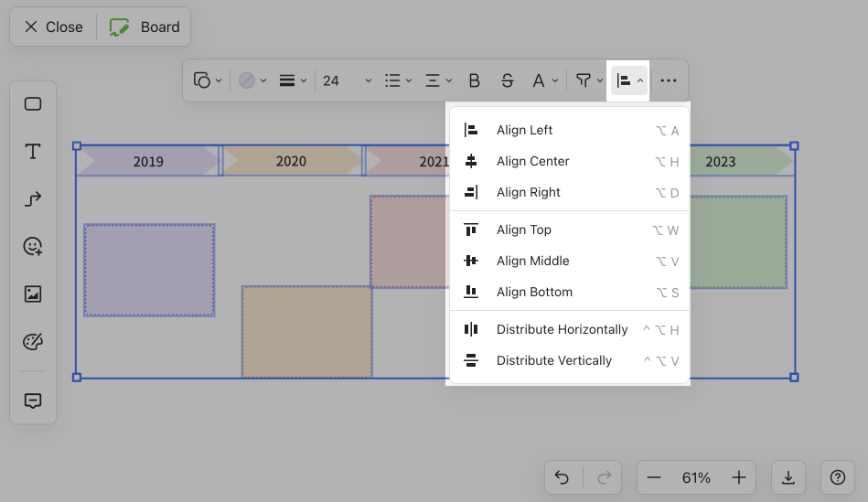Open the color palette theme tool
Image resolution: width=868 pixels, height=502 pixels.
tap(33, 342)
